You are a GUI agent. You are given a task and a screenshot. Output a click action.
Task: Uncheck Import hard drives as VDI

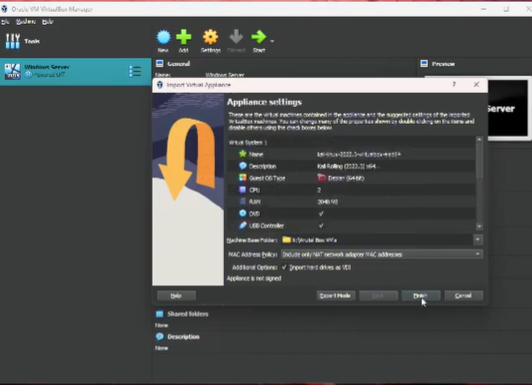pos(284,267)
